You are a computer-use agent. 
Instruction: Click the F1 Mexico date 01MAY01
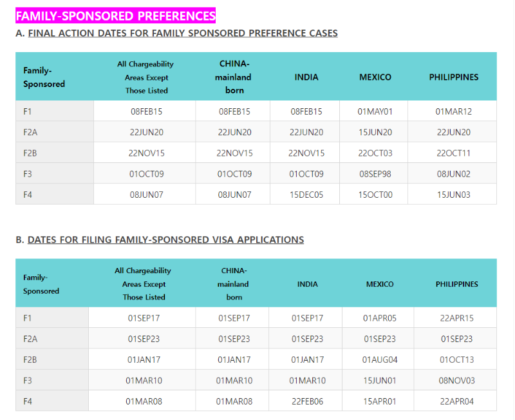[375, 111]
